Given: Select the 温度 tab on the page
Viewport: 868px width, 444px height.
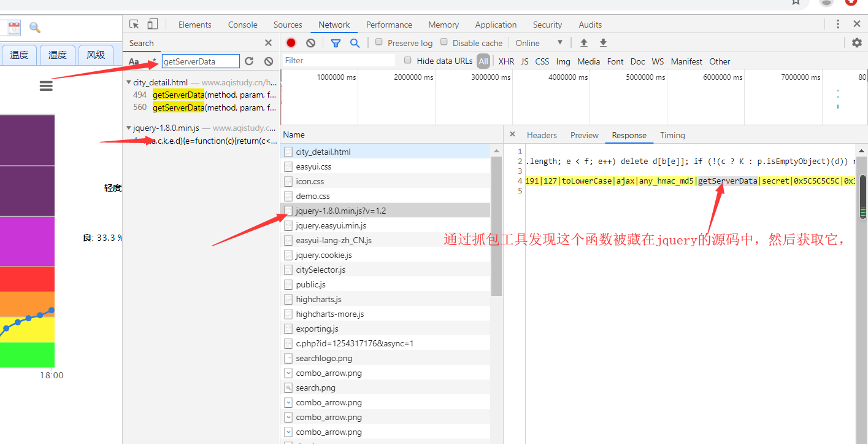Looking at the screenshot, I should [19, 55].
